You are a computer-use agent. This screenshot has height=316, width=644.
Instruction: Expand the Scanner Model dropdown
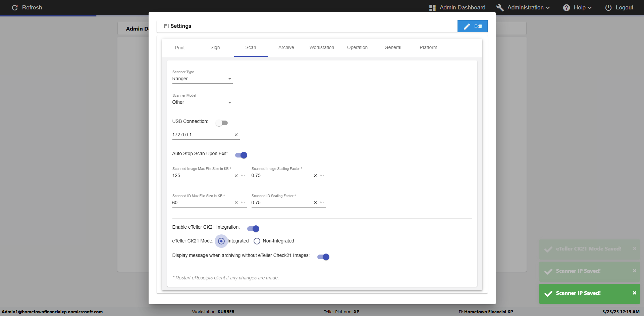click(x=202, y=102)
